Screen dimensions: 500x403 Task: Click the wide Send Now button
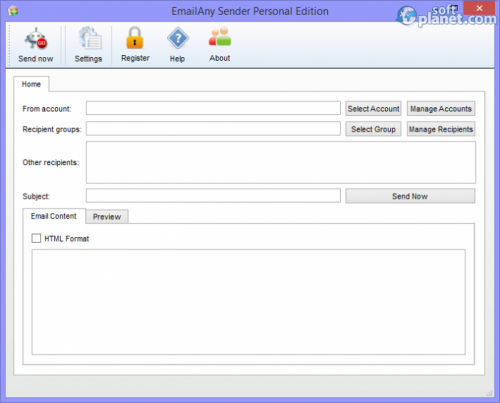coord(410,196)
